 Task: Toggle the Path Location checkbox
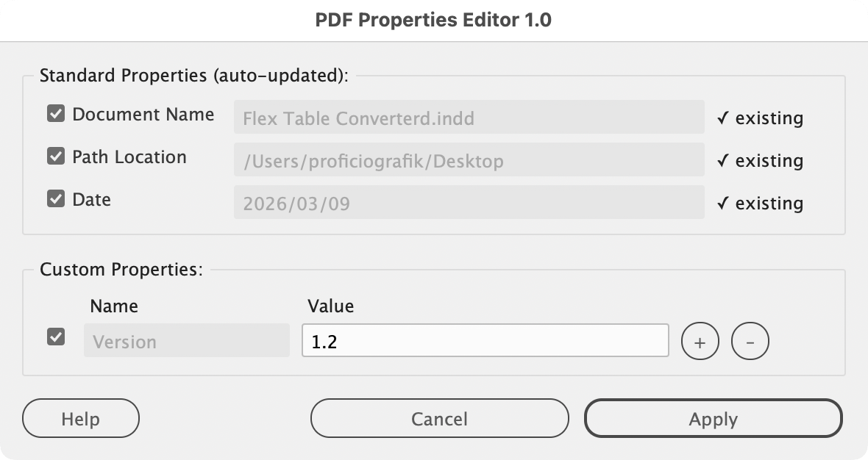(56, 157)
